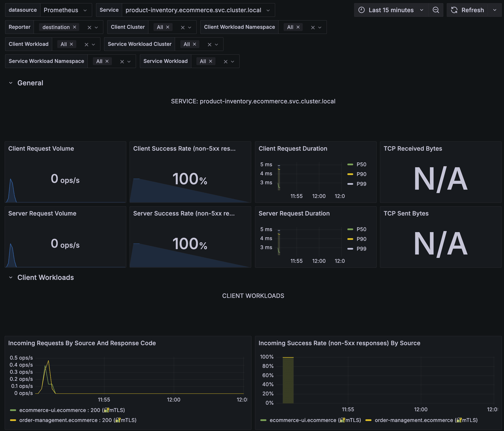This screenshot has height=431, width=504.
Task: Click the SERVICE product-inventory header text
Action: click(x=253, y=101)
